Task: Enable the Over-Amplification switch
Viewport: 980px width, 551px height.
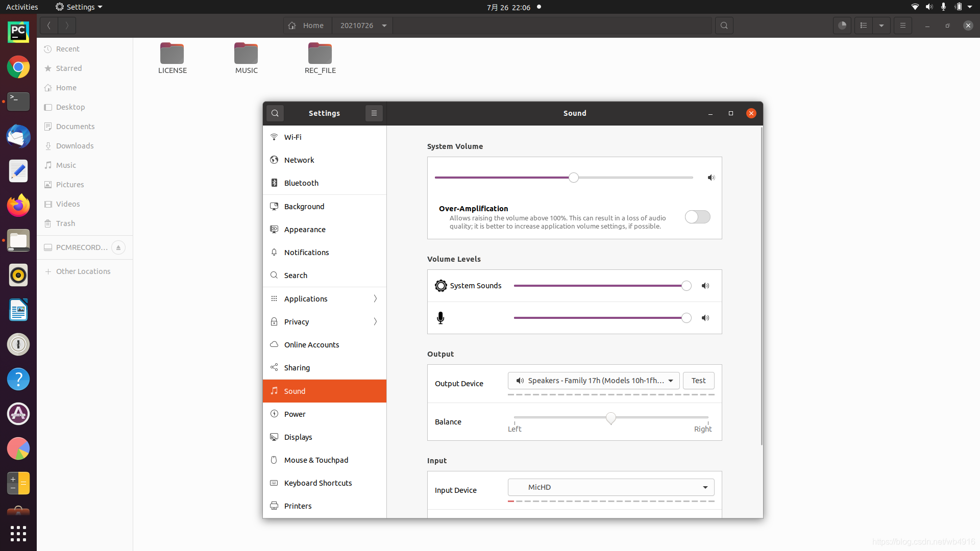Action: [697, 217]
